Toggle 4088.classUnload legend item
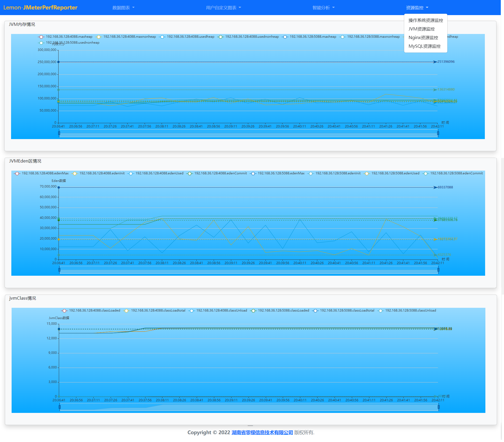Screen dimensions: 504x442 click(218, 310)
